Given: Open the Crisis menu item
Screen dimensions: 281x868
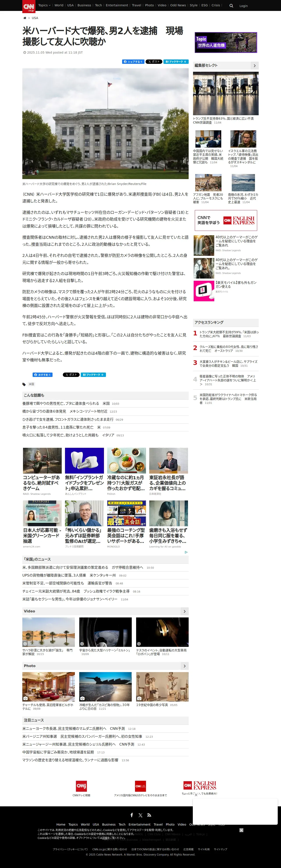Looking at the screenshot, I should 216,5.
